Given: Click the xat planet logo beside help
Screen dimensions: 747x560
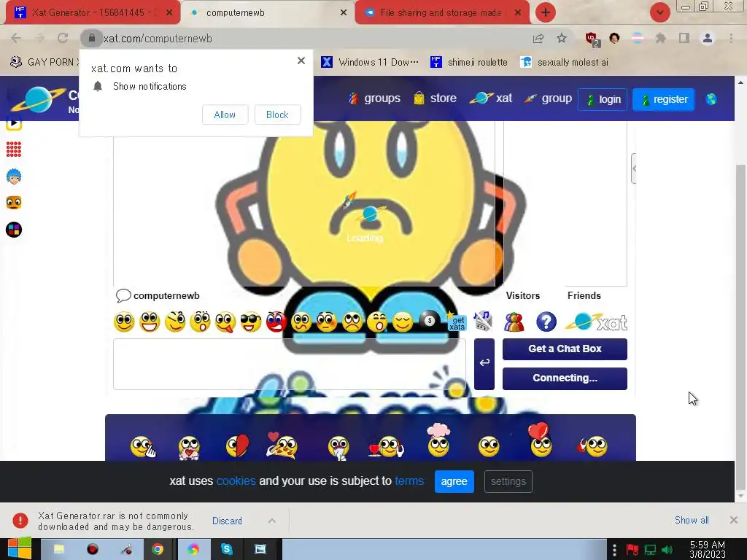Looking at the screenshot, I should click(x=596, y=322).
